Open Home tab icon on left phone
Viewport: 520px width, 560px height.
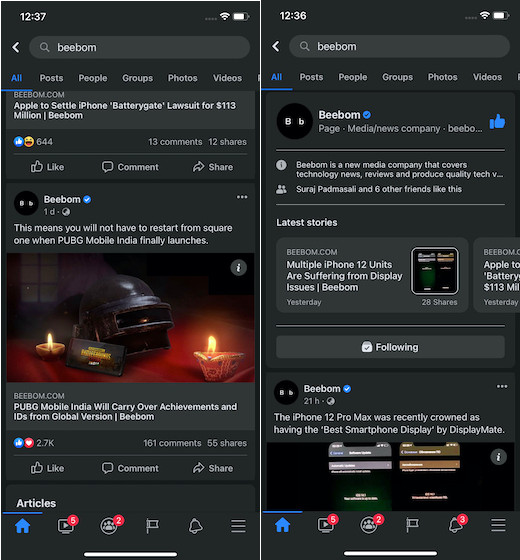coord(22,526)
